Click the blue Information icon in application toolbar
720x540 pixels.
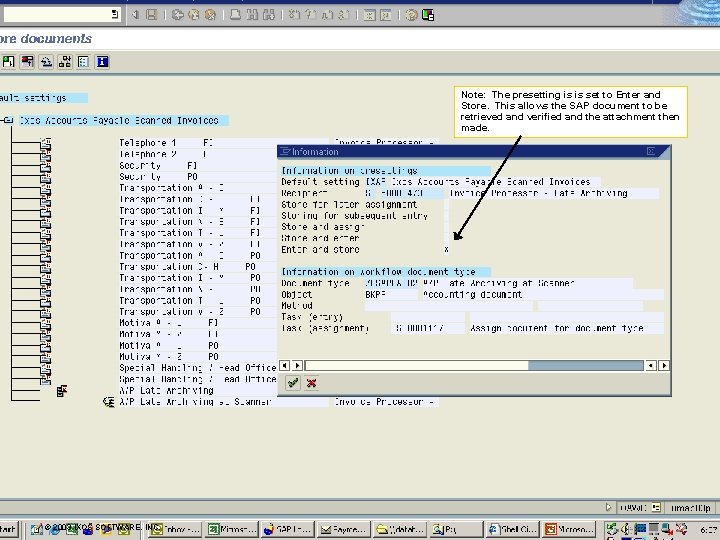click(102, 62)
